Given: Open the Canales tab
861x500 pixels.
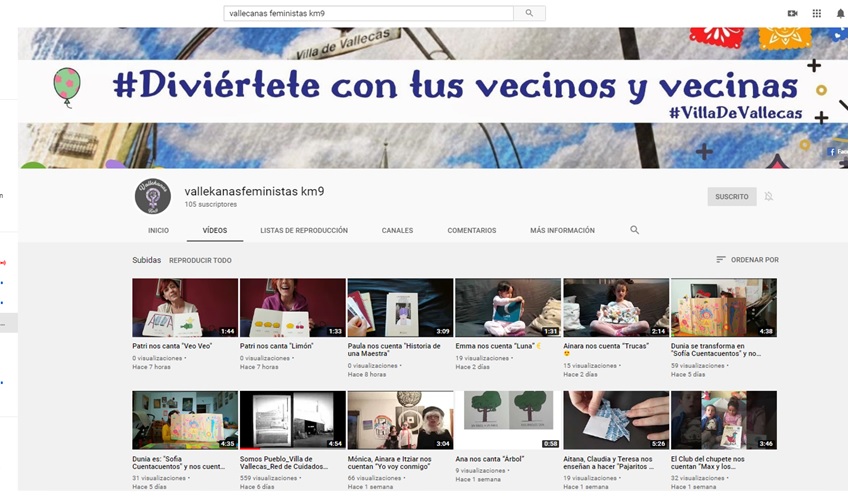Looking at the screenshot, I should tap(397, 231).
